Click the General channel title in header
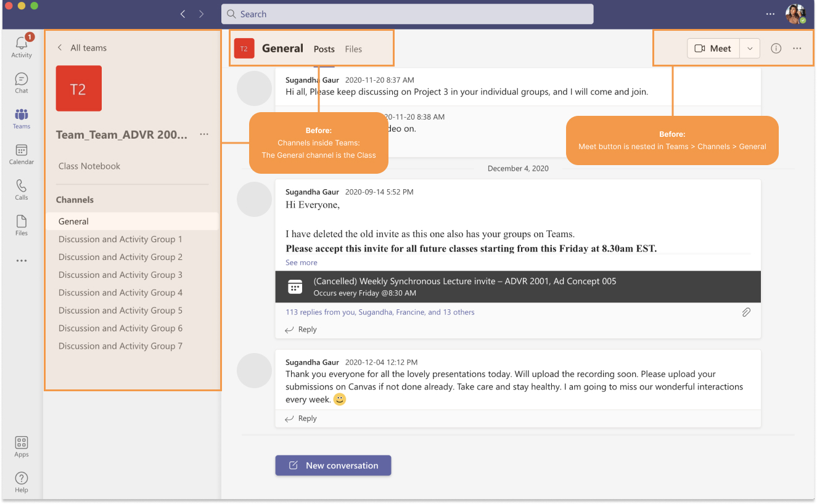817x504 pixels. (282, 48)
